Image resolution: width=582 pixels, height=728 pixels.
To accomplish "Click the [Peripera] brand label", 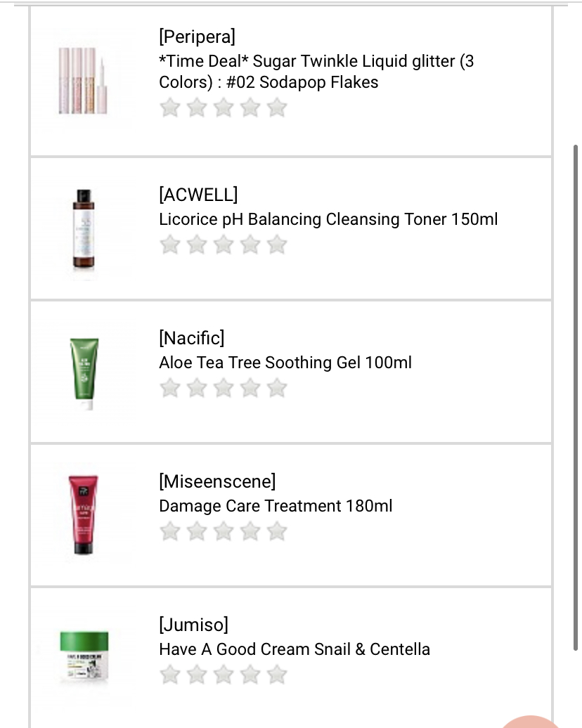I will pos(198,36).
